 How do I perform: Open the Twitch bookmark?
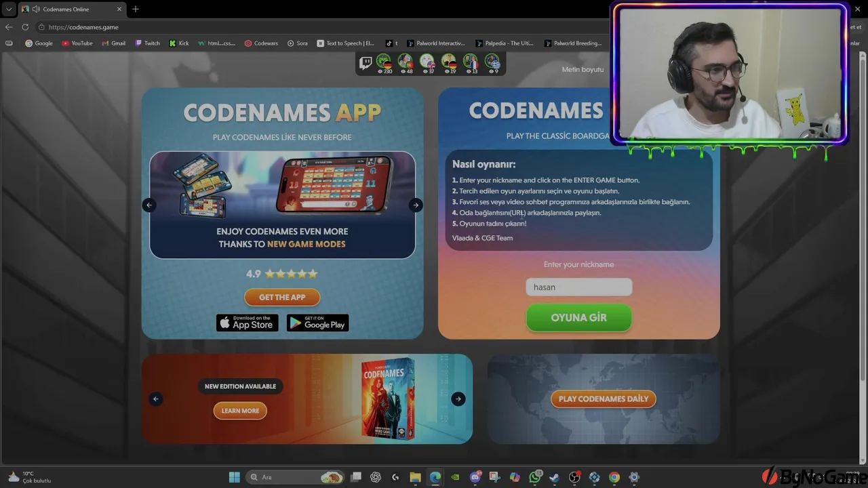point(147,43)
